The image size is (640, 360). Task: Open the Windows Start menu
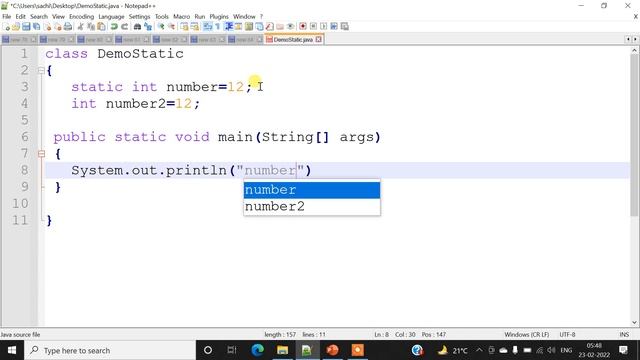12,350
